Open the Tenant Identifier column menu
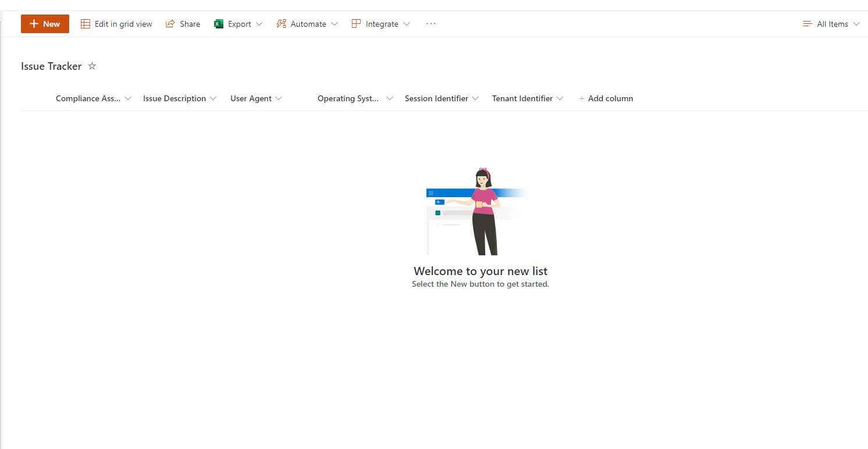Screen dimensions: 868x449 click(x=560, y=98)
